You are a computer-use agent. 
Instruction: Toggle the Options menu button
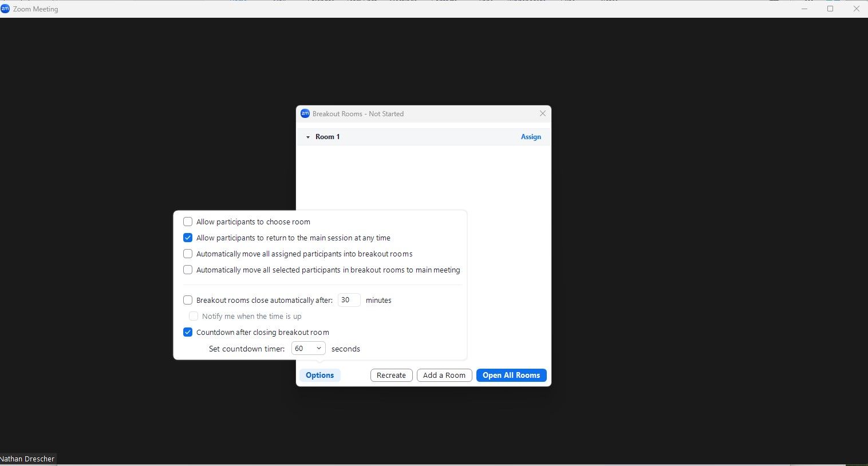319,376
